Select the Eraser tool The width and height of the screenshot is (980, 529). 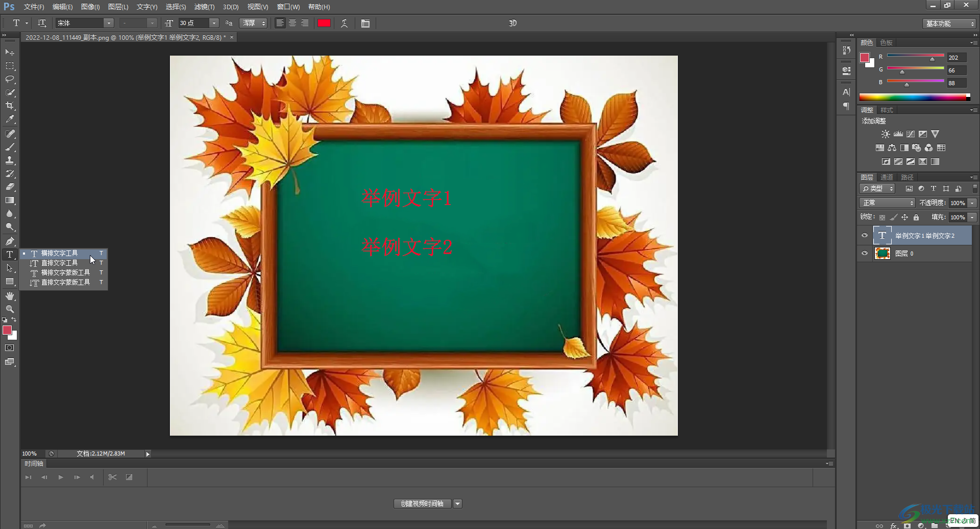point(10,187)
